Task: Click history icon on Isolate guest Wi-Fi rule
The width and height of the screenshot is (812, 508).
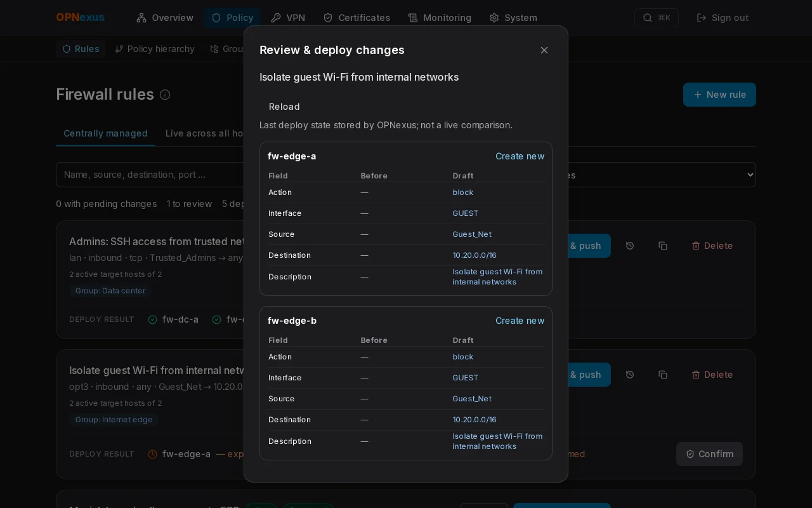Action: 630,375
